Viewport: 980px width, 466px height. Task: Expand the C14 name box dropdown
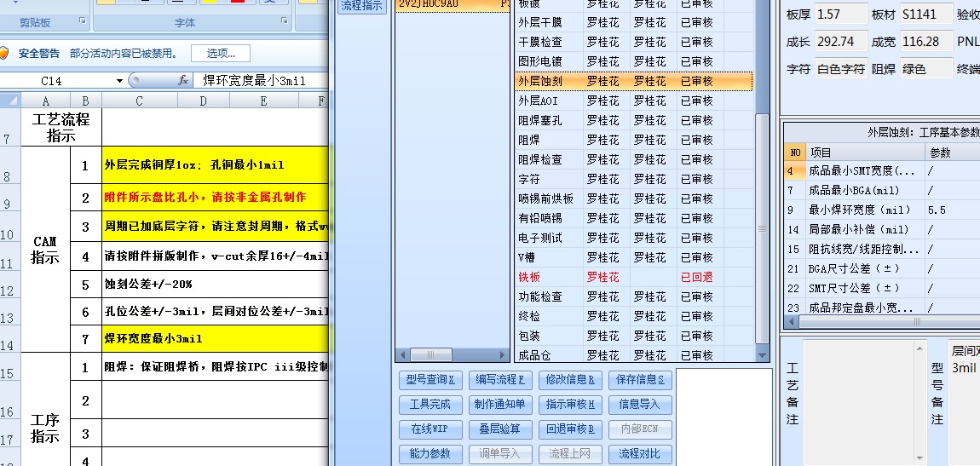(119, 81)
